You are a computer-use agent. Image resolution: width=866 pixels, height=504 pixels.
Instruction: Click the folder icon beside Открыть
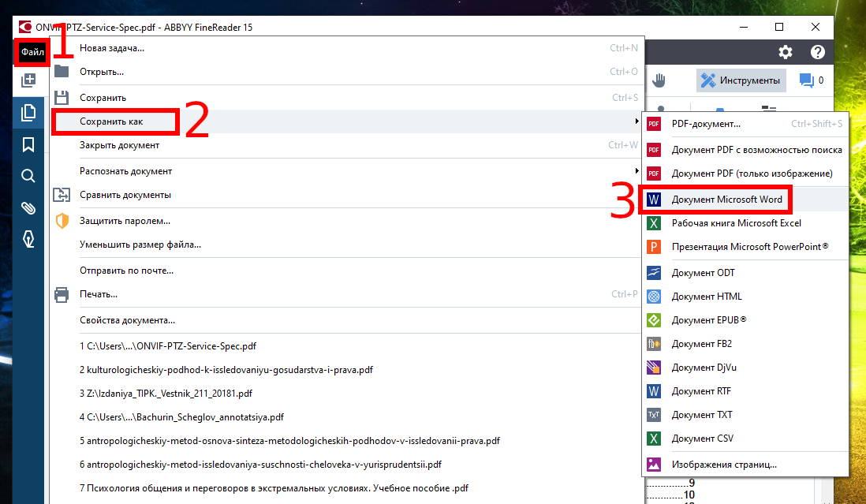pyautogui.click(x=62, y=71)
